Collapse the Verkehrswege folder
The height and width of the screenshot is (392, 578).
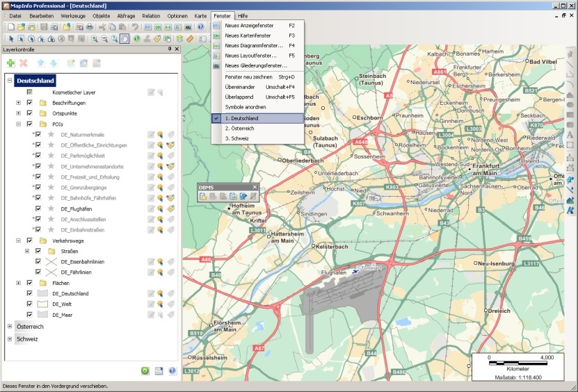(x=18, y=240)
